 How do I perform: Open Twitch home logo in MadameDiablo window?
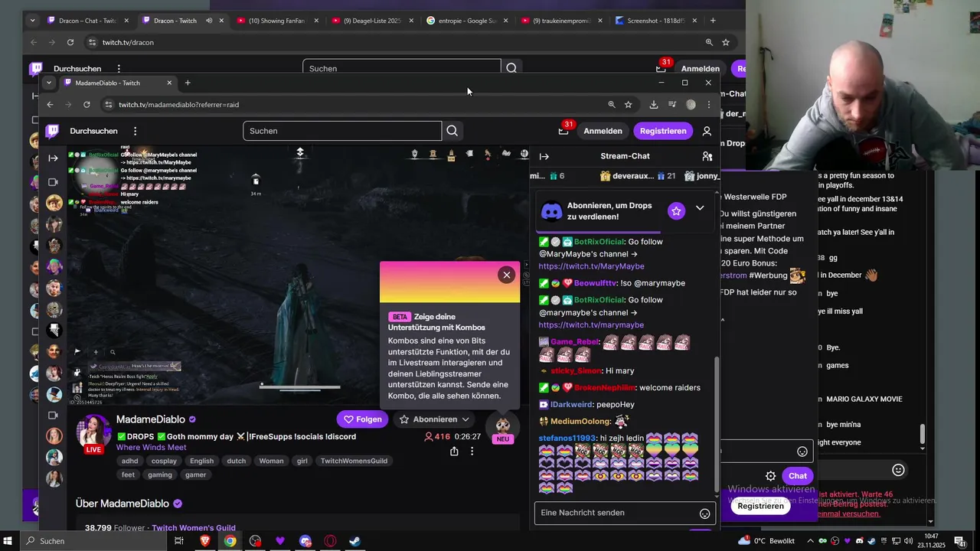click(x=53, y=131)
